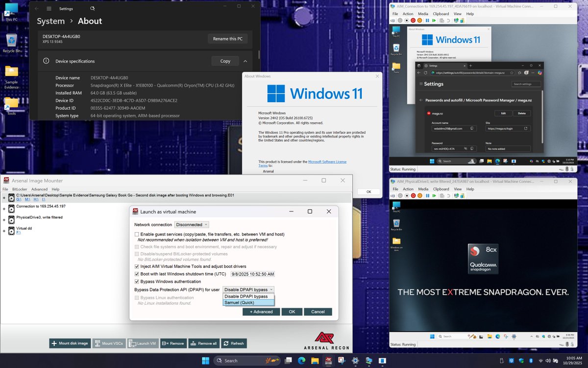588x368 pixels.
Task: Click the Remove button in Arsenal Image Mounter
Action: tap(173, 343)
